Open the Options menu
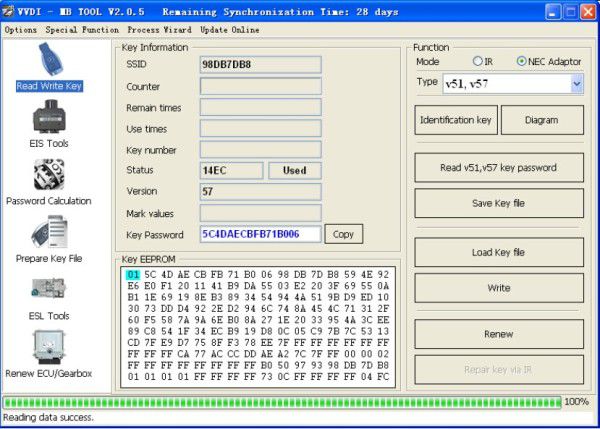Screen dimensions: 600x429 pyautogui.click(x=21, y=30)
